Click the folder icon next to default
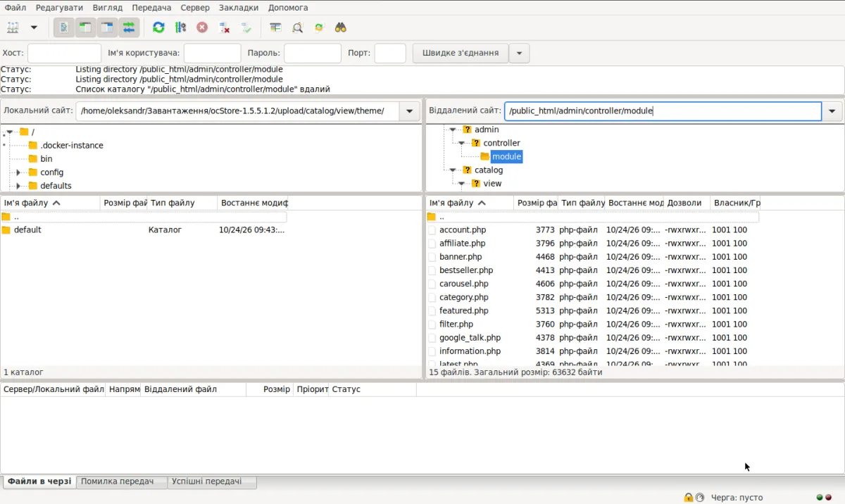 tap(6, 230)
